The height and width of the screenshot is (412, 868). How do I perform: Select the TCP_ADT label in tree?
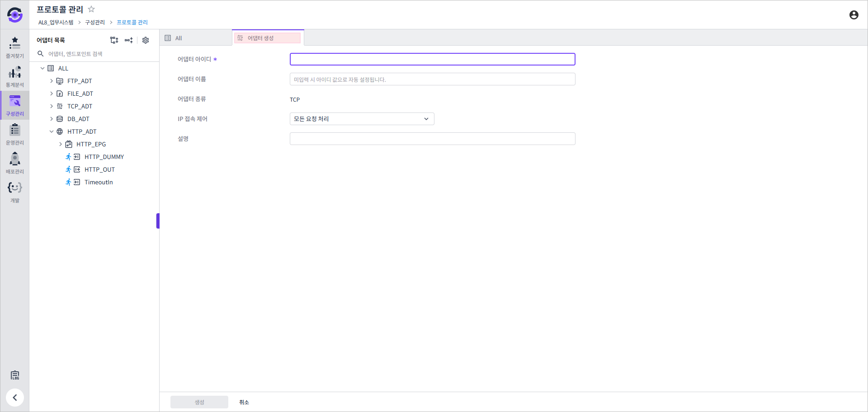coord(80,106)
